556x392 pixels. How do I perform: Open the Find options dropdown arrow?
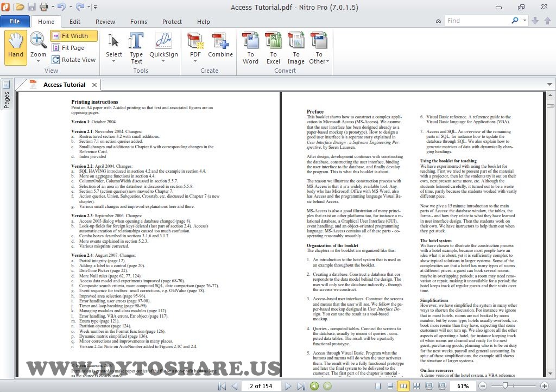[525, 21]
